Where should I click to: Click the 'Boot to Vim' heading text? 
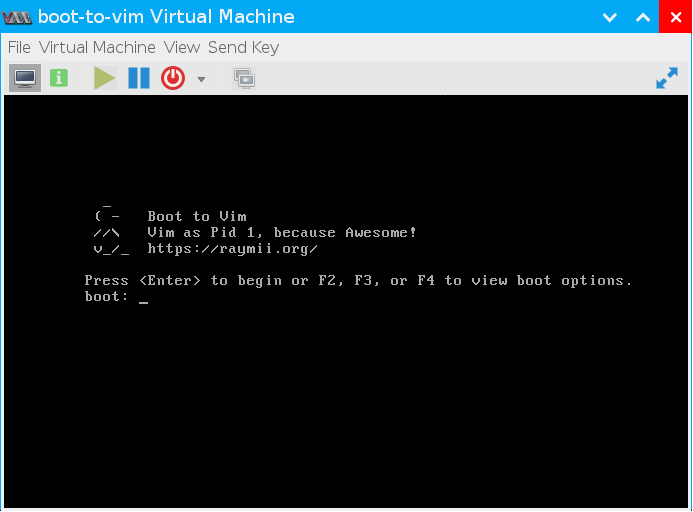point(197,217)
